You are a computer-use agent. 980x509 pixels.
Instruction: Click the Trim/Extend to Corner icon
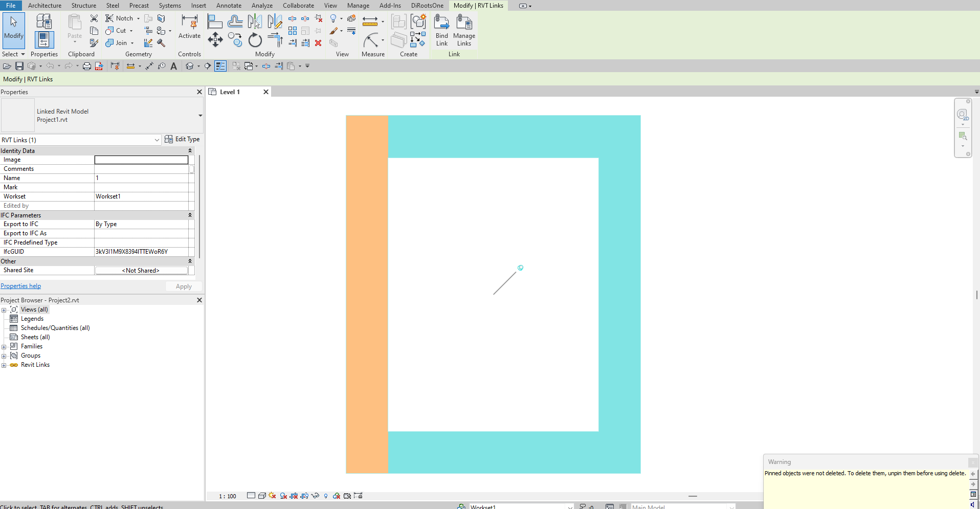(275, 40)
